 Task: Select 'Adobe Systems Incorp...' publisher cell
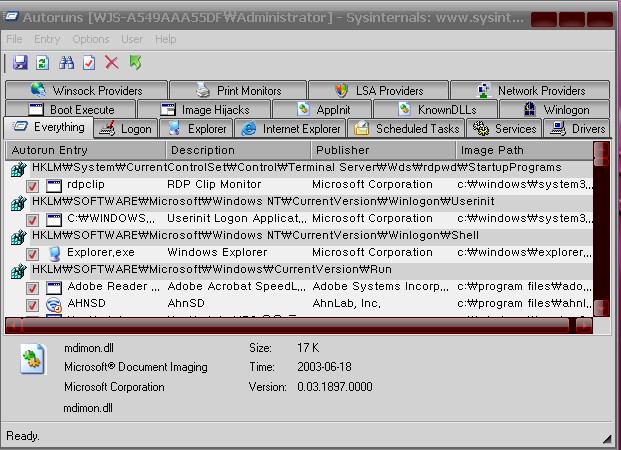tap(381, 286)
